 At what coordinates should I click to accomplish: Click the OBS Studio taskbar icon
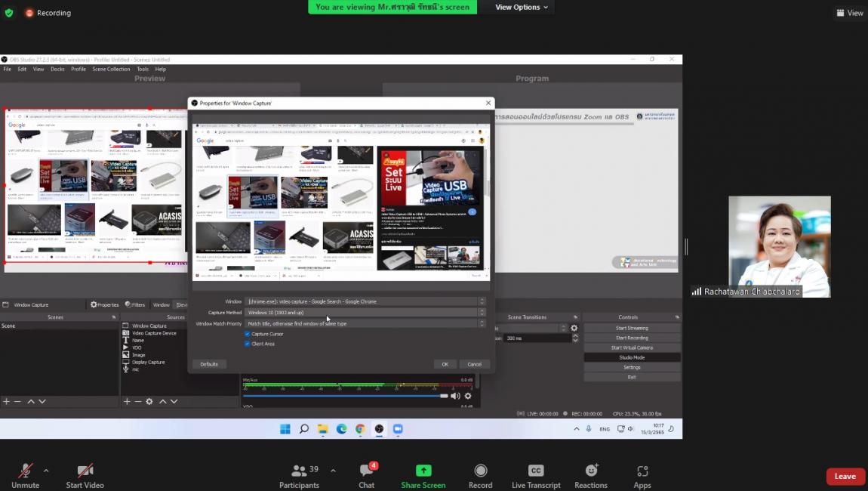(379, 429)
